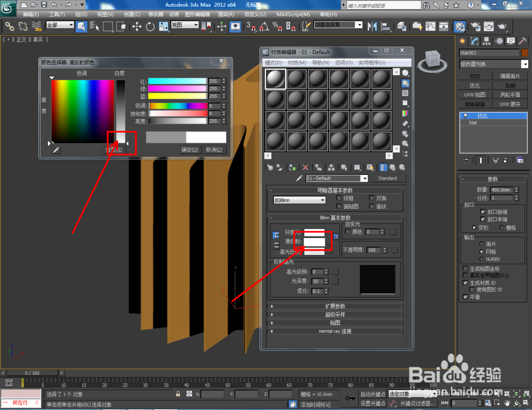
Task: Pick material from object eyedropper
Action: pyautogui.click(x=299, y=178)
